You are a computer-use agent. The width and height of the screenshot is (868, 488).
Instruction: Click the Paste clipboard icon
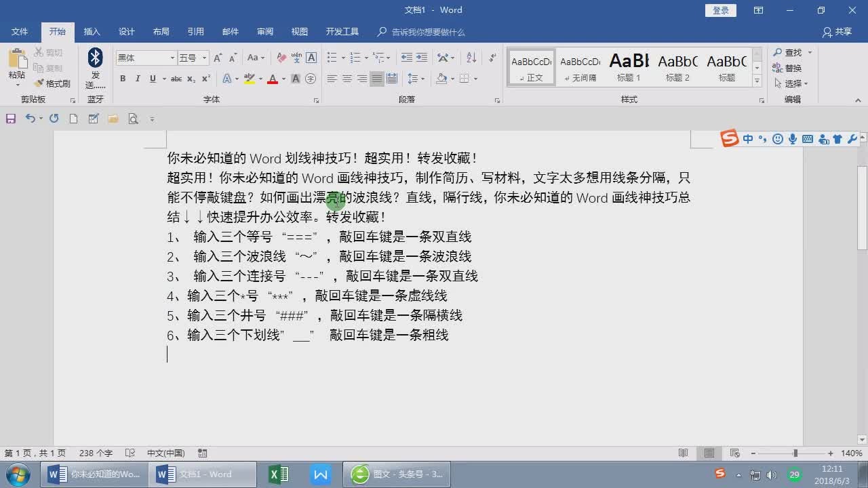pyautogui.click(x=17, y=58)
